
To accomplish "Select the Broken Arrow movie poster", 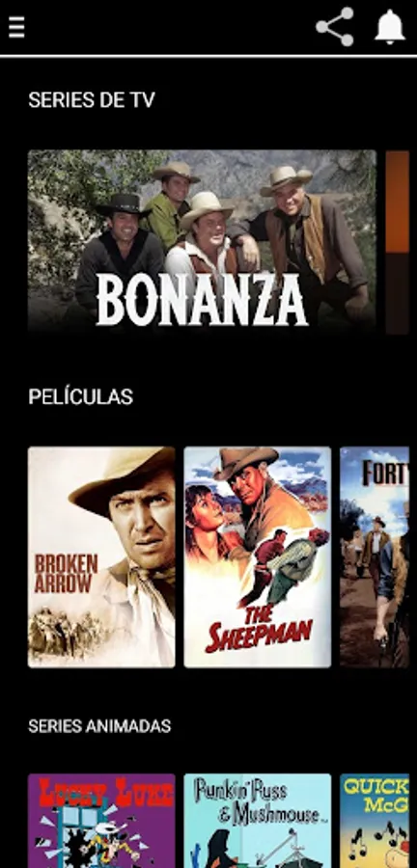I will (x=101, y=556).
